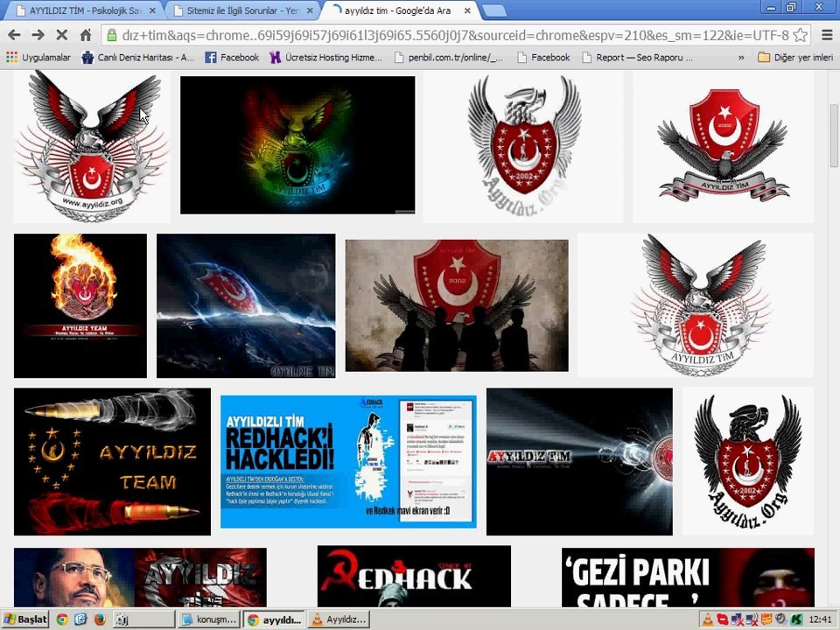The height and width of the screenshot is (630, 840).
Task: Open the Report — Seo Raporu bookmark
Action: point(638,58)
